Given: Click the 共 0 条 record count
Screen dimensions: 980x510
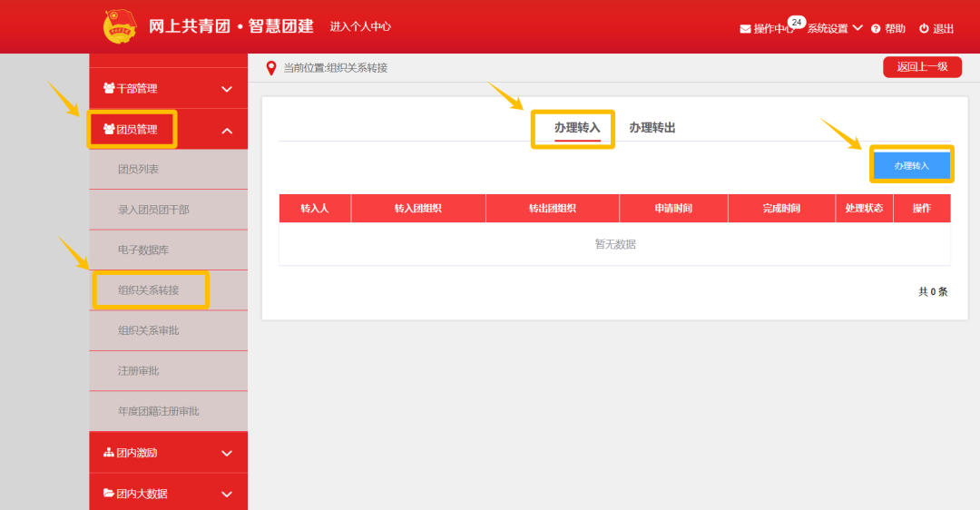Looking at the screenshot, I should (x=933, y=292).
